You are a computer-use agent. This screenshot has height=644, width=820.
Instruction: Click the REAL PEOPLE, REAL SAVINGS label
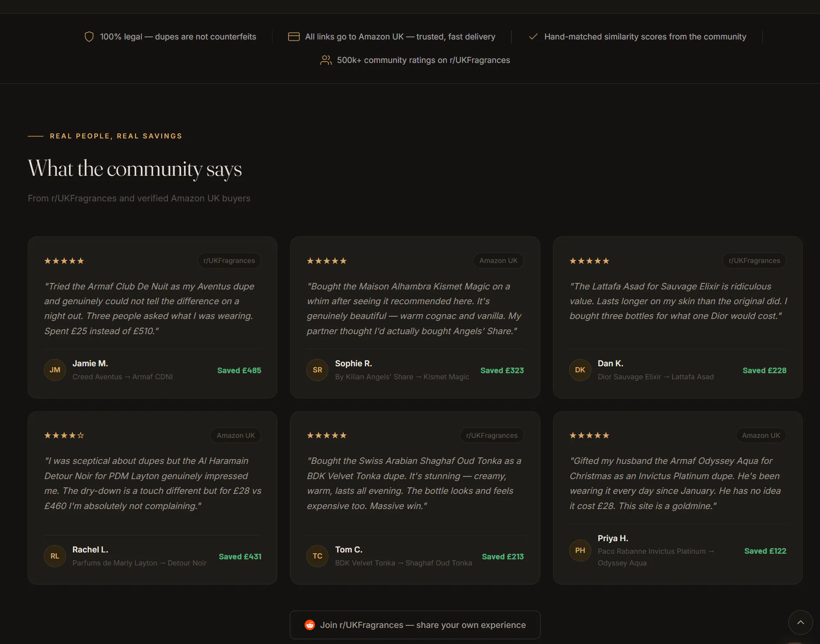[x=116, y=136]
